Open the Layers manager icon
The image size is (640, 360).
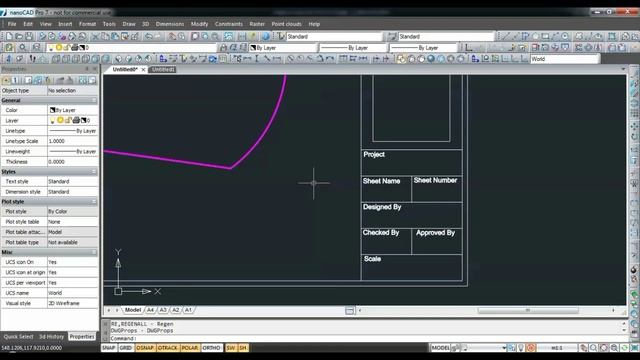tap(9, 48)
